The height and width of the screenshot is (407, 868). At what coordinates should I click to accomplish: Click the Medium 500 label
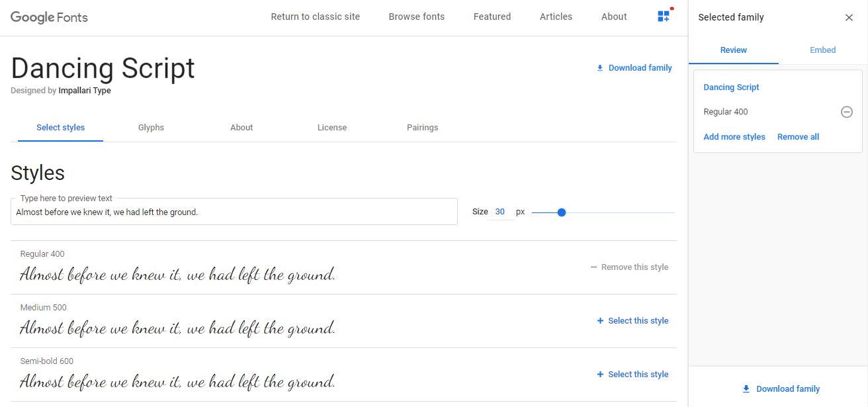coord(43,308)
